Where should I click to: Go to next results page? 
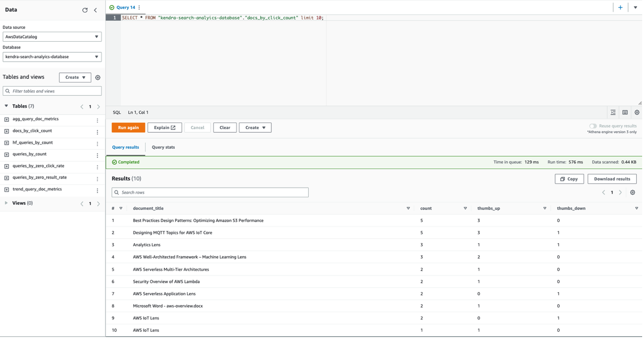(620, 192)
